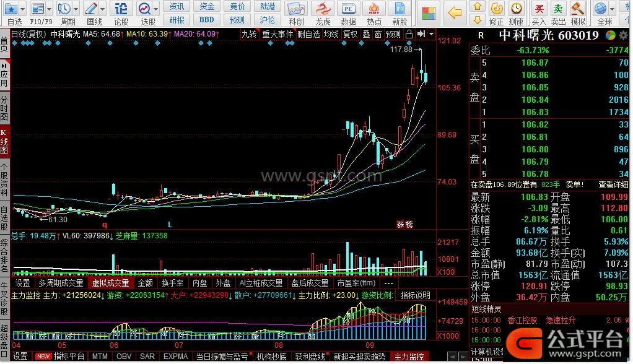
Task: Open the settings gear beside stock code 603019
Action: pos(622,35)
